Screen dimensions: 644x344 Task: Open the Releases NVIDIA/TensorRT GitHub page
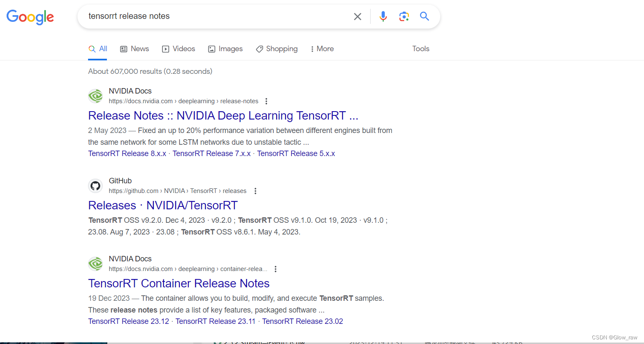coord(163,205)
